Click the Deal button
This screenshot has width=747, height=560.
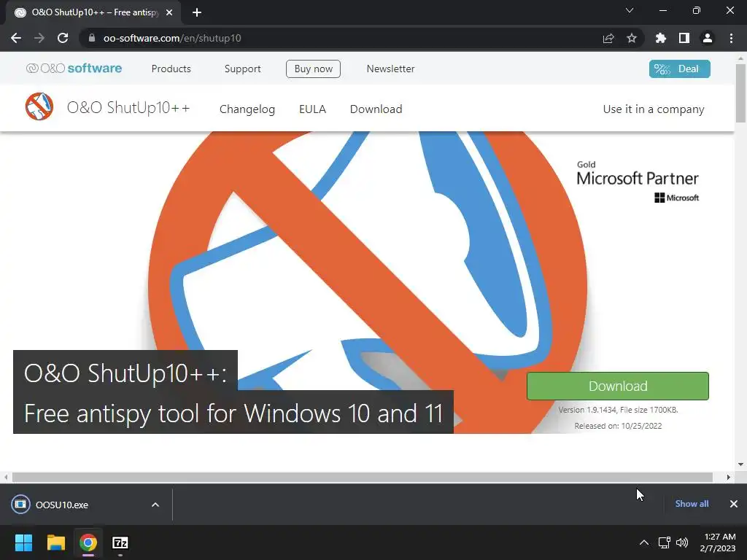pyautogui.click(x=679, y=69)
